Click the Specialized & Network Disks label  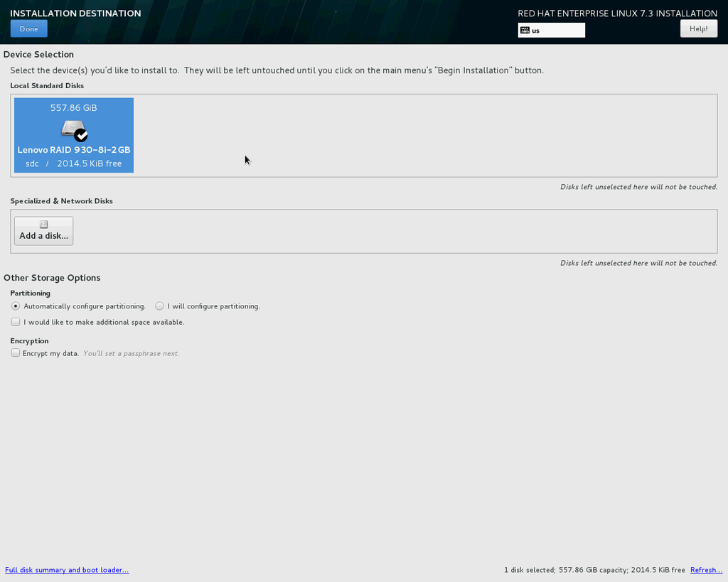[x=61, y=201]
